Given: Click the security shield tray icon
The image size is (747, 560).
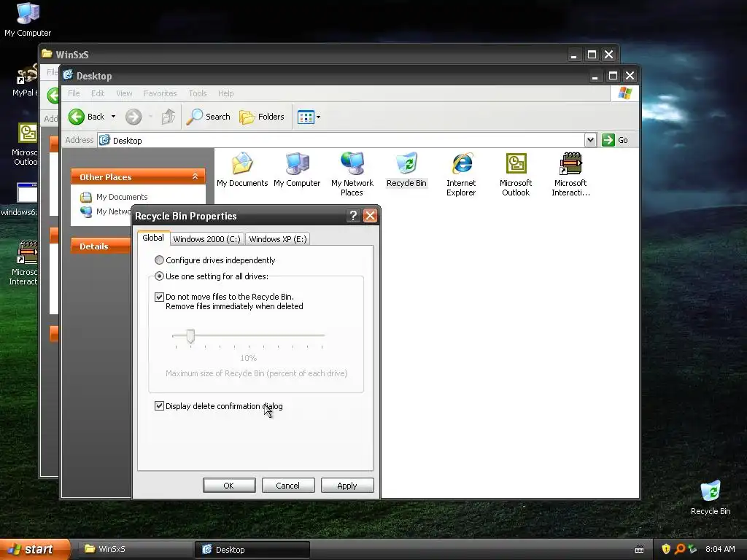Looking at the screenshot, I should [x=666, y=549].
